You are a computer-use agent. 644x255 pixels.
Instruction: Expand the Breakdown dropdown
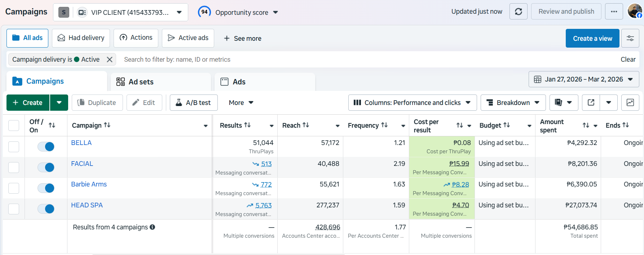click(x=513, y=103)
